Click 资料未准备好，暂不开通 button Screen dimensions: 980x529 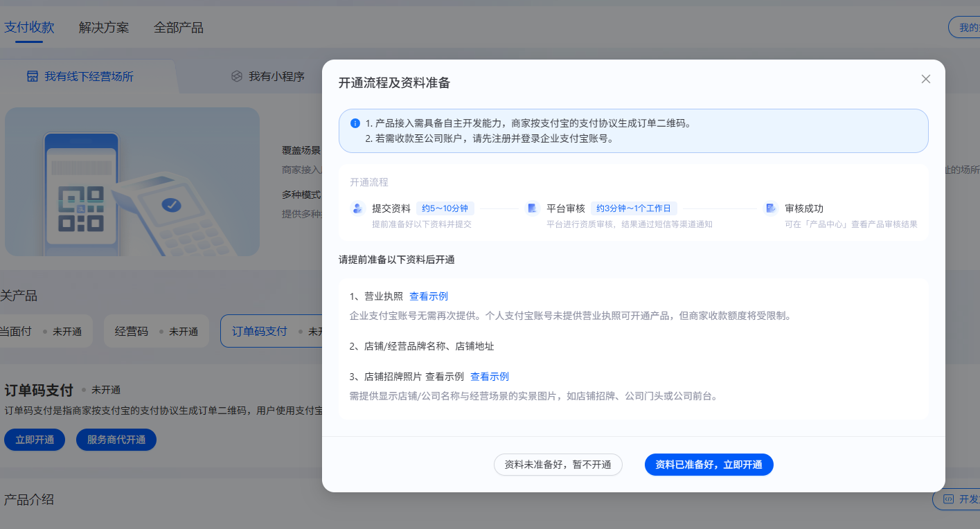tap(558, 465)
